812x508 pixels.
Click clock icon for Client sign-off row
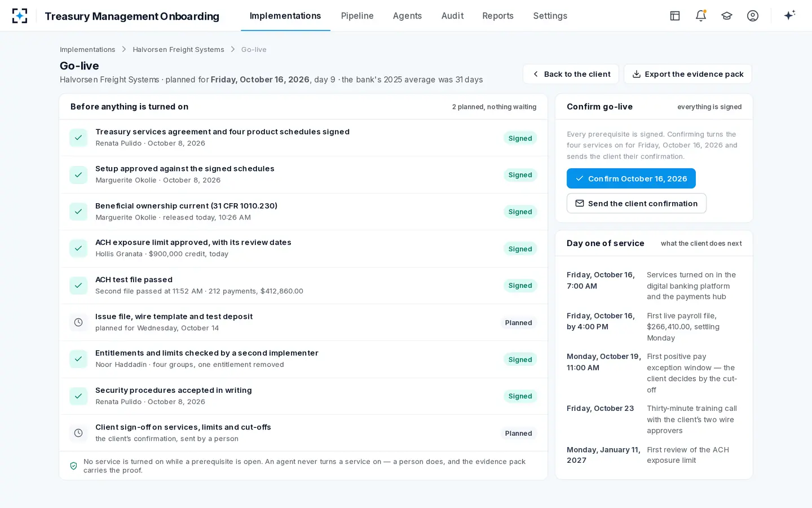(x=78, y=433)
